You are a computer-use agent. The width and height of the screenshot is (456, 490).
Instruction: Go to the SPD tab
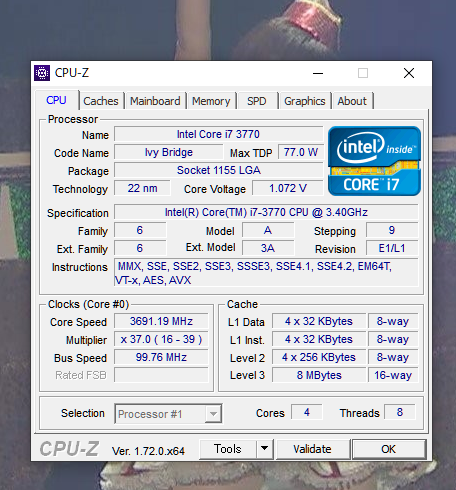click(x=257, y=101)
